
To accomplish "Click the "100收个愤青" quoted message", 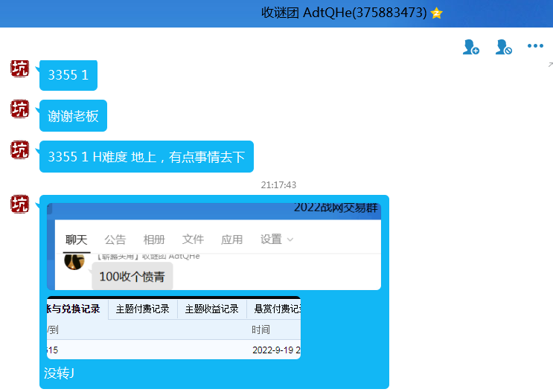I will point(132,277).
